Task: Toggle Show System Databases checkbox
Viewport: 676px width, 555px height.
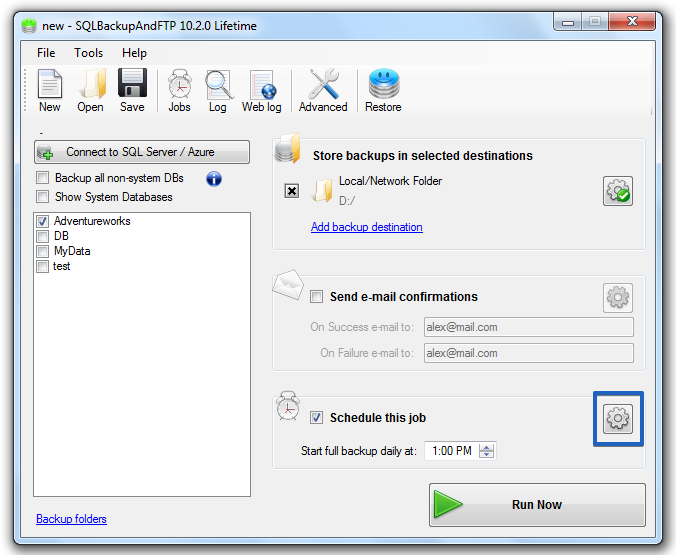Action: (x=43, y=197)
